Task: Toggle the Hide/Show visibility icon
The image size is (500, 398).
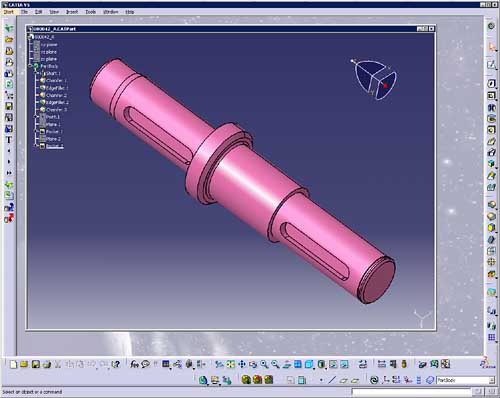Action: pos(333,364)
